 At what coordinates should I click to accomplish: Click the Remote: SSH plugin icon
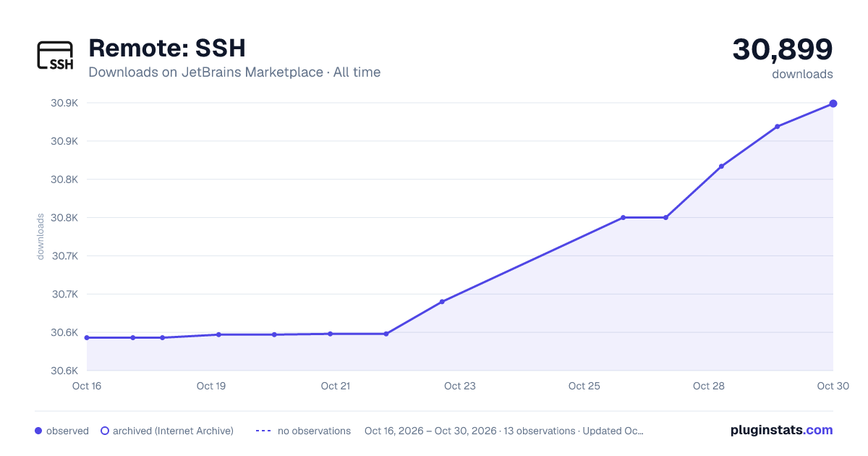pyautogui.click(x=55, y=56)
